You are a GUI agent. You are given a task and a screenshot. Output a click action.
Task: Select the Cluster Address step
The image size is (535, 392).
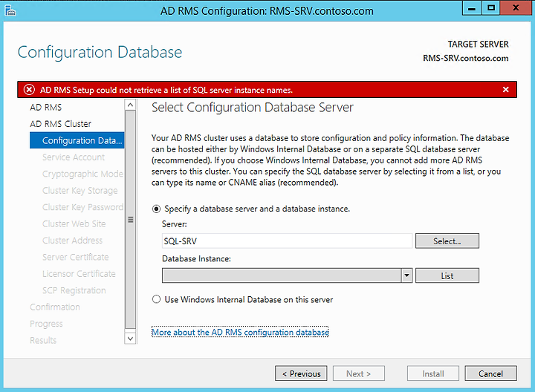[x=72, y=241]
